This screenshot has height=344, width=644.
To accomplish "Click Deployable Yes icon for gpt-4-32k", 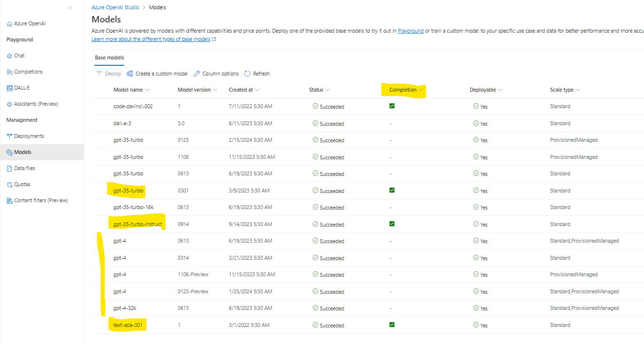I will coord(476,308).
